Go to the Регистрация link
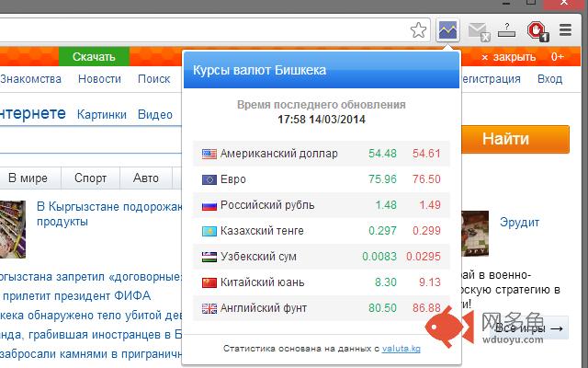The width and height of the screenshot is (588, 368). tap(490, 79)
